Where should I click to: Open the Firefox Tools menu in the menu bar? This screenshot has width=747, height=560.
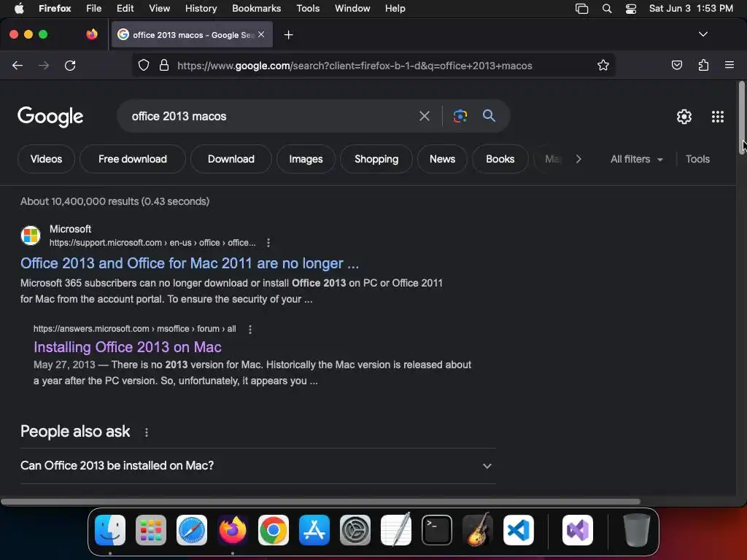pyautogui.click(x=308, y=9)
